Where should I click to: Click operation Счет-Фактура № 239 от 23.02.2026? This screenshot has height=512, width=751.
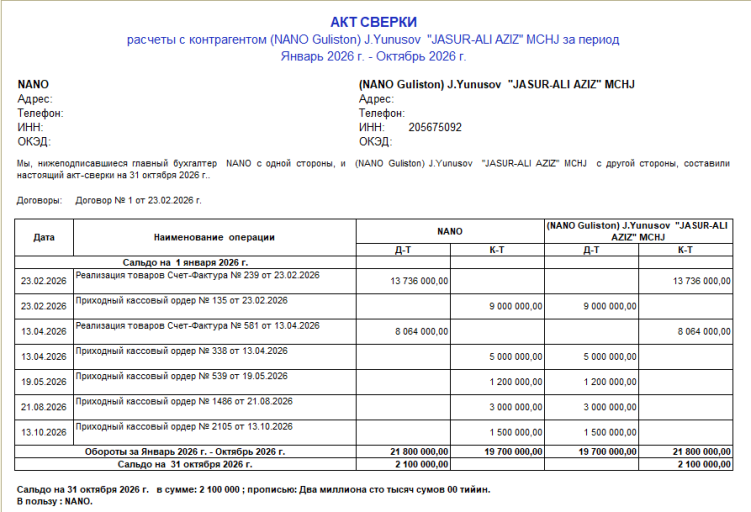197,275
